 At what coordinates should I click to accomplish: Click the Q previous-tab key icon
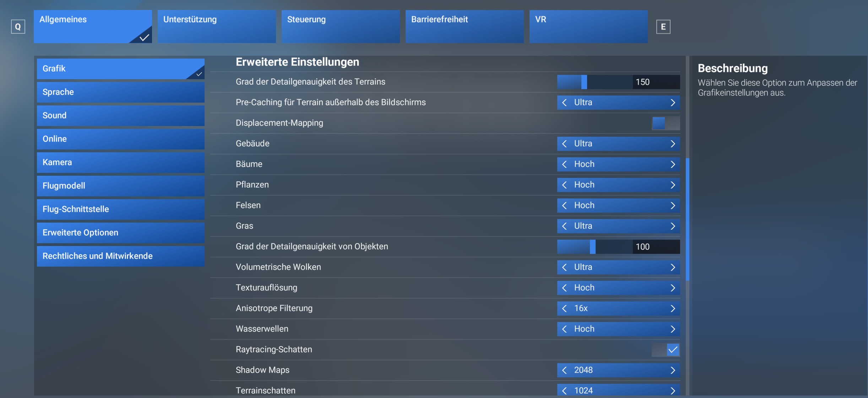coord(18,27)
